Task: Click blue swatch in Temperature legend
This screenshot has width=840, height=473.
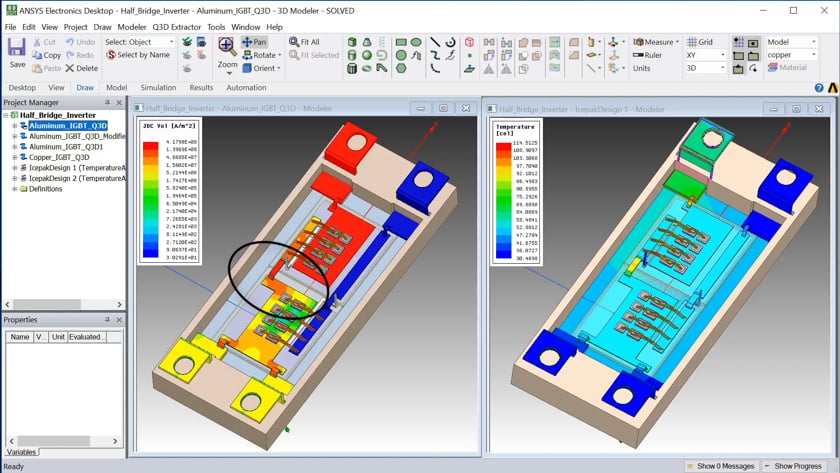Action: pyautogui.click(x=504, y=254)
